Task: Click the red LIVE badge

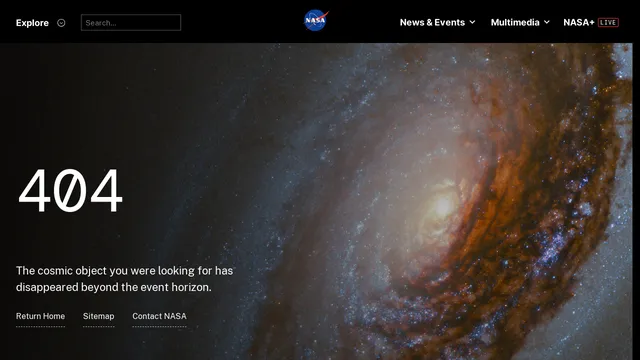Action: coord(608,22)
